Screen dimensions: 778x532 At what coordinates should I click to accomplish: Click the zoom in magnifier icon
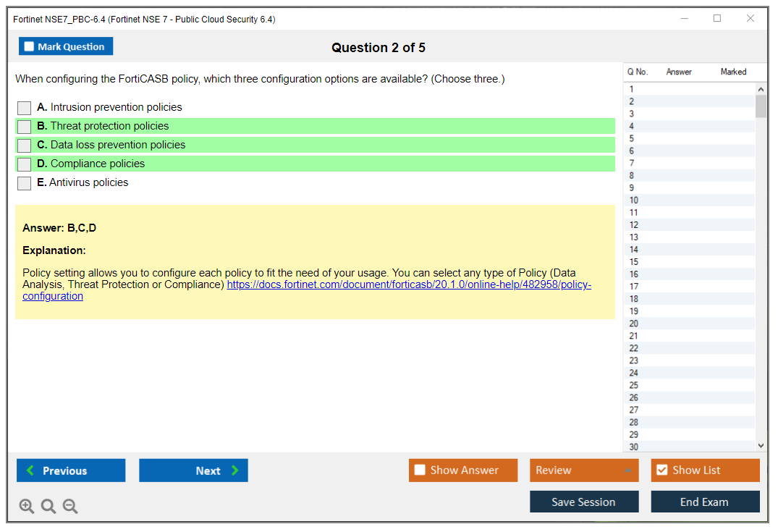coord(27,507)
